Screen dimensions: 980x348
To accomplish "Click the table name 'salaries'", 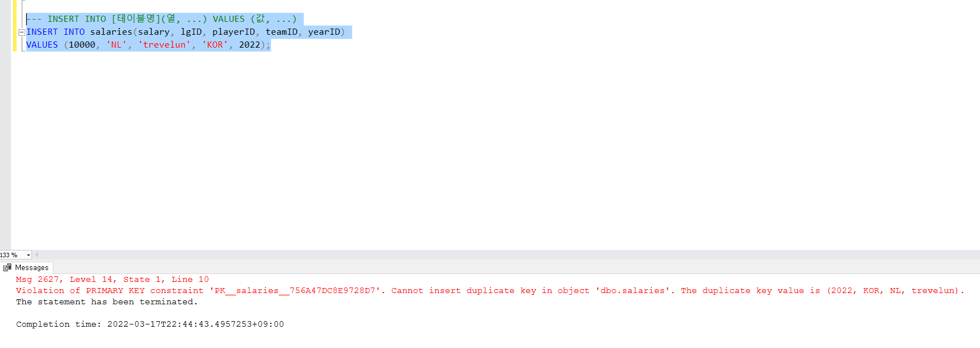I will pyautogui.click(x=111, y=32).
